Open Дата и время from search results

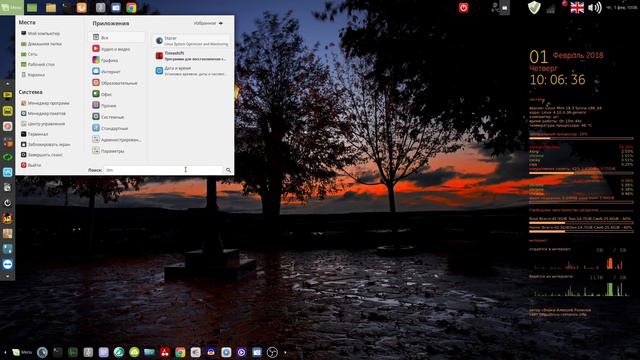(x=191, y=71)
